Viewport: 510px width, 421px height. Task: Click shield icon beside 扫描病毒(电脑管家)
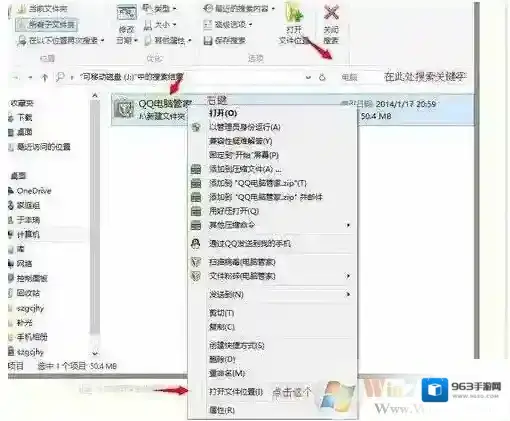pos(196,262)
